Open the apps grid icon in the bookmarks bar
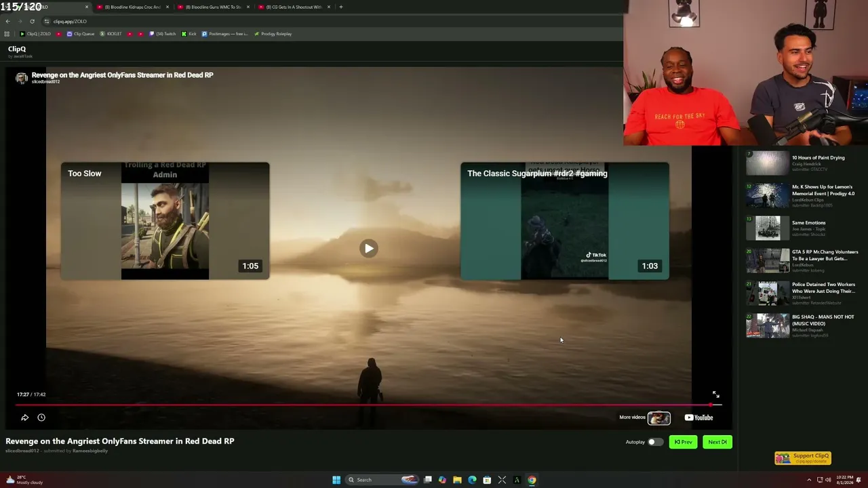 (7, 34)
